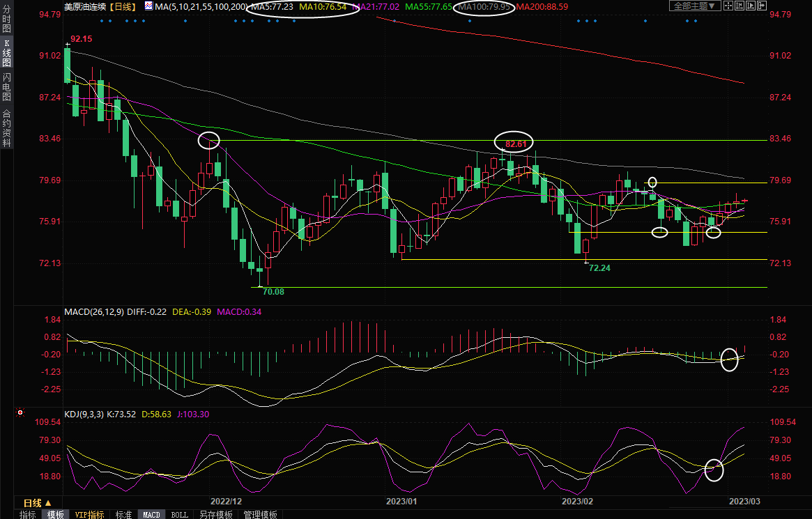Switch to the 标准 template
This screenshot has width=812, height=519.
point(123,515)
